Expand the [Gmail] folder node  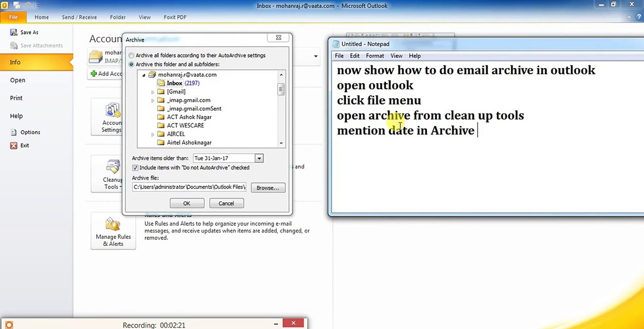pos(153,92)
